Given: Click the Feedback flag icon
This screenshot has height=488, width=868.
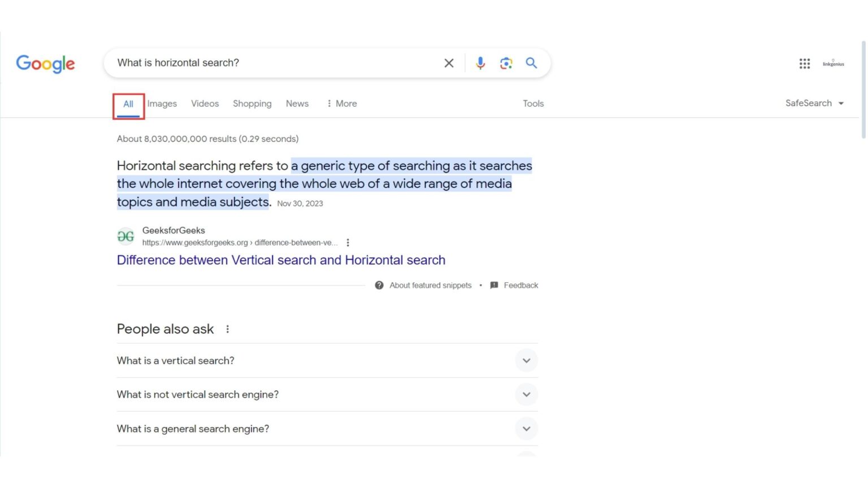Looking at the screenshot, I should [x=494, y=285].
